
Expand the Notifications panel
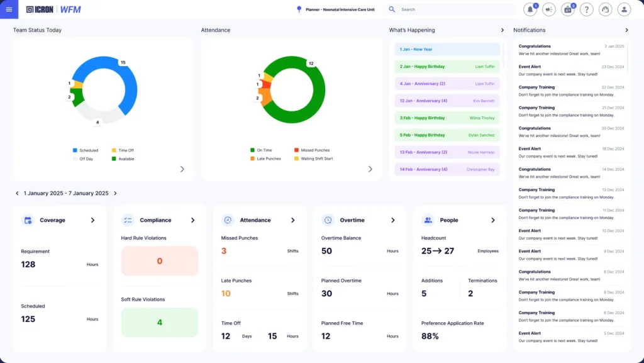(x=626, y=30)
